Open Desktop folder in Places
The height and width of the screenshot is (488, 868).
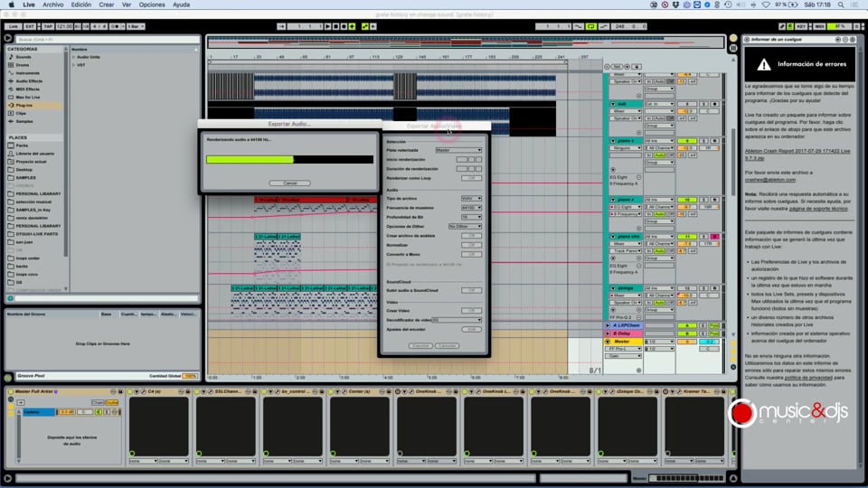pyautogui.click(x=24, y=169)
